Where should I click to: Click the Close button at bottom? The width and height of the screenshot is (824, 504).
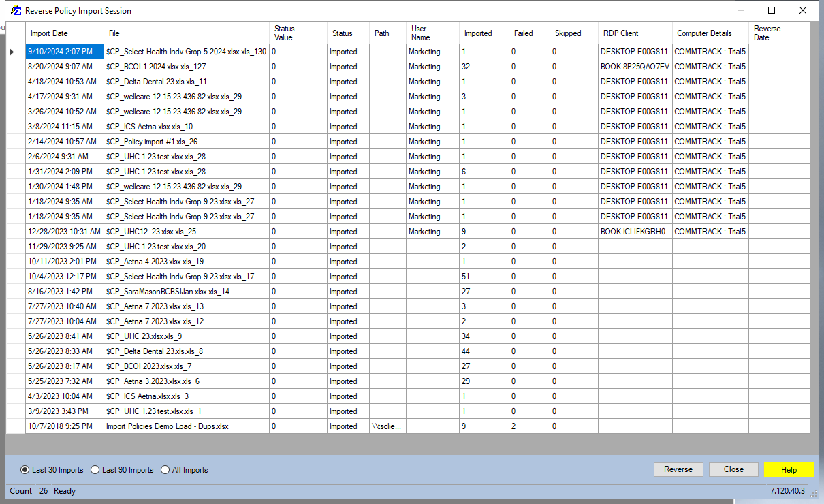[x=733, y=469]
